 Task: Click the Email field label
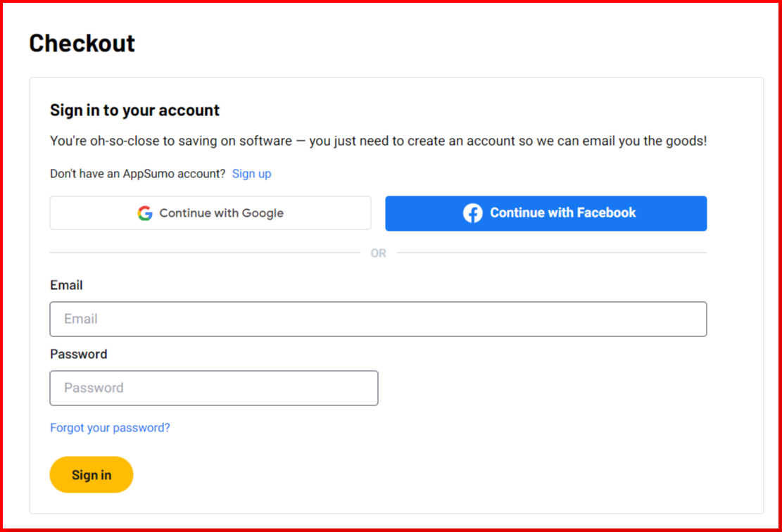click(66, 285)
